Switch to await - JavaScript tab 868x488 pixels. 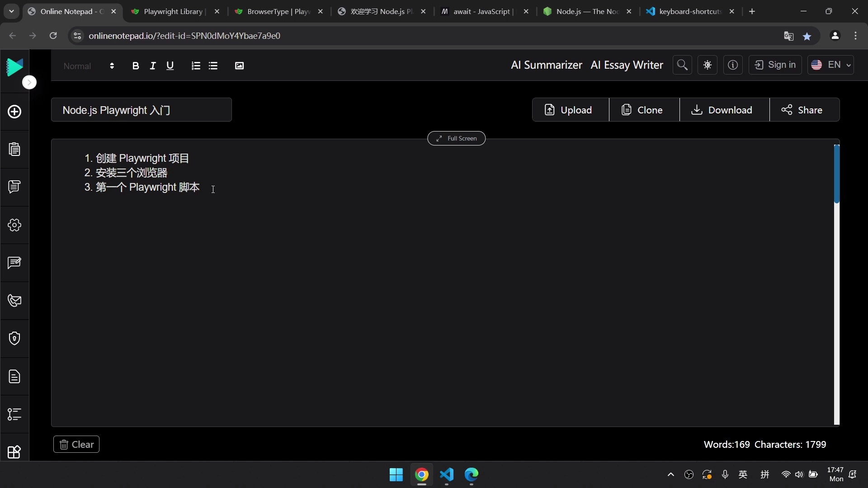pos(477,12)
